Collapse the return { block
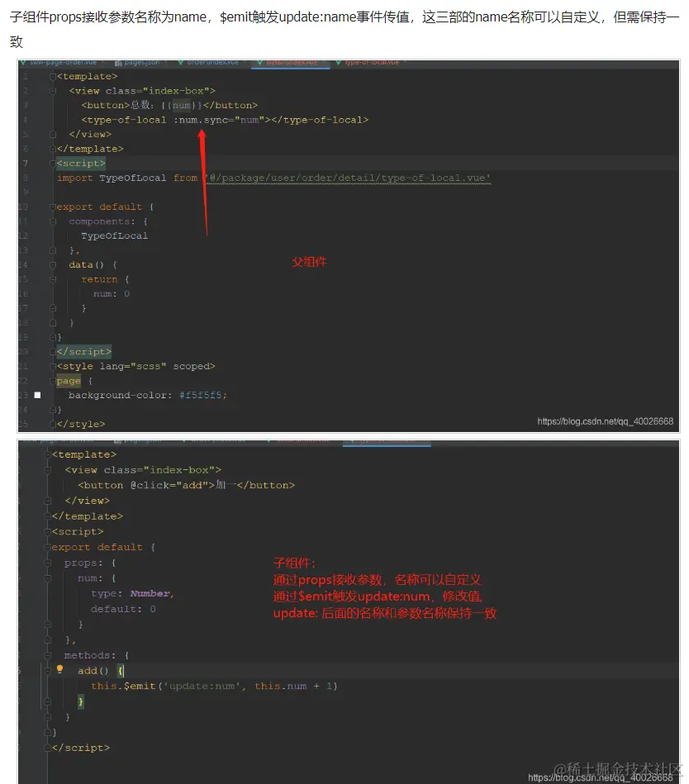689x784 pixels. (x=53, y=279)
